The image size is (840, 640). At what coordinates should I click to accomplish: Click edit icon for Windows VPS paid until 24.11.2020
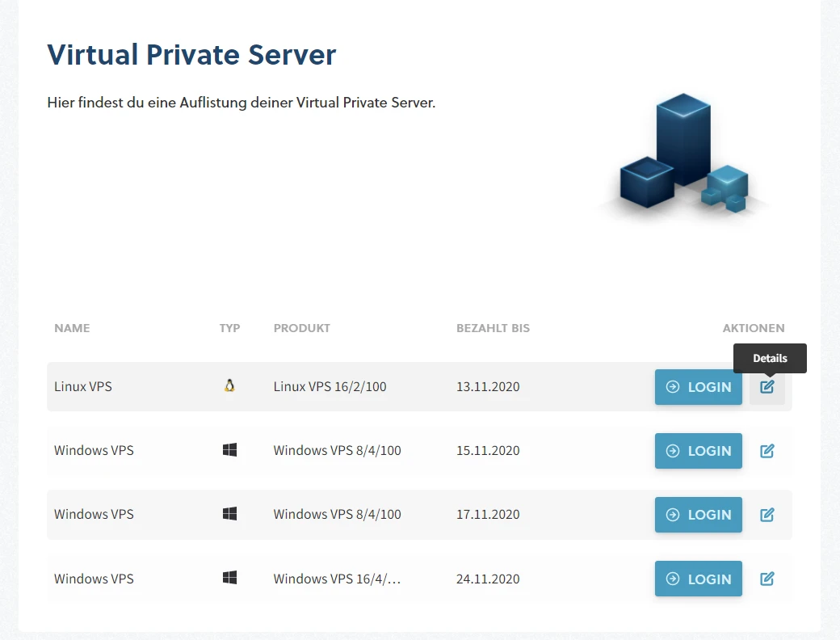767,579
